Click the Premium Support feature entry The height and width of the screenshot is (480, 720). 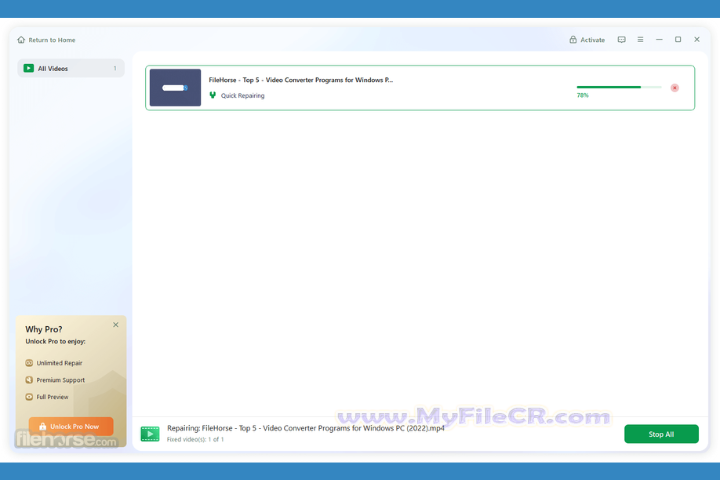[x=55, y=380]
